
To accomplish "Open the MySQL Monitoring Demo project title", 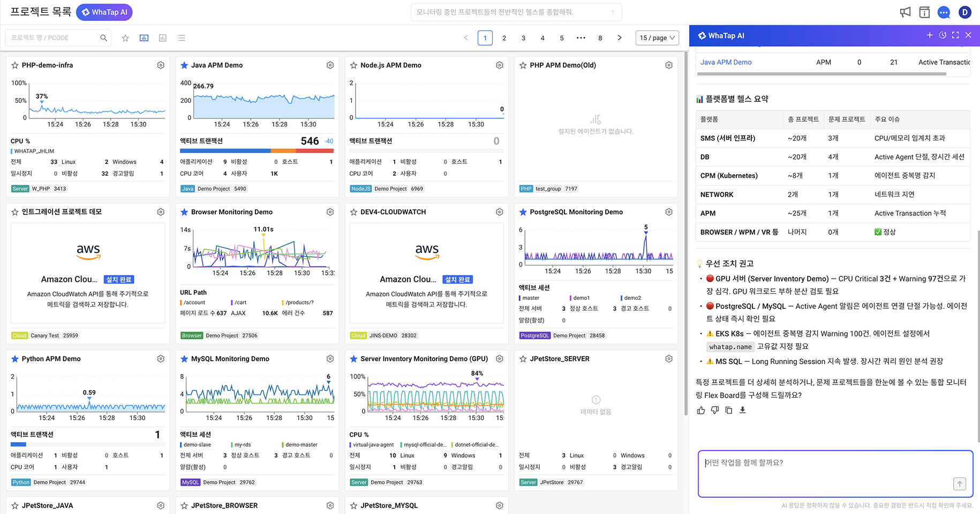I will click(x=230, y=359).
